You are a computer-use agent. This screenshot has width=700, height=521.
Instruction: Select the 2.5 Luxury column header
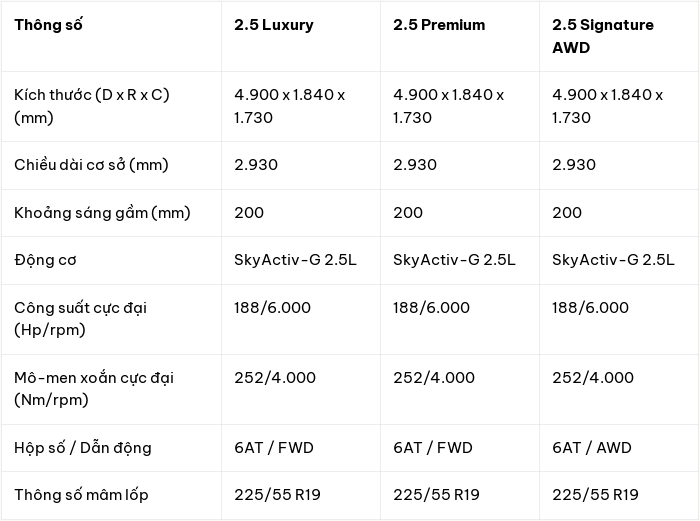[x=274, y=25]
